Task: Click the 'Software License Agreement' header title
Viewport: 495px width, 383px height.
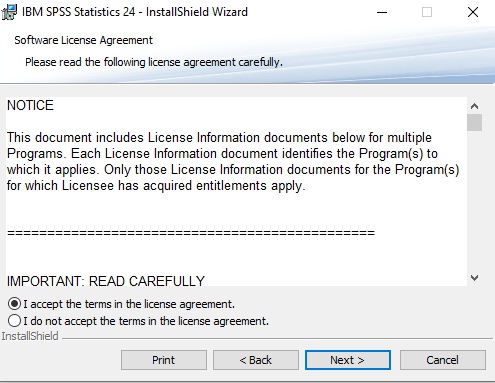Action: click(x=83, y=40)
